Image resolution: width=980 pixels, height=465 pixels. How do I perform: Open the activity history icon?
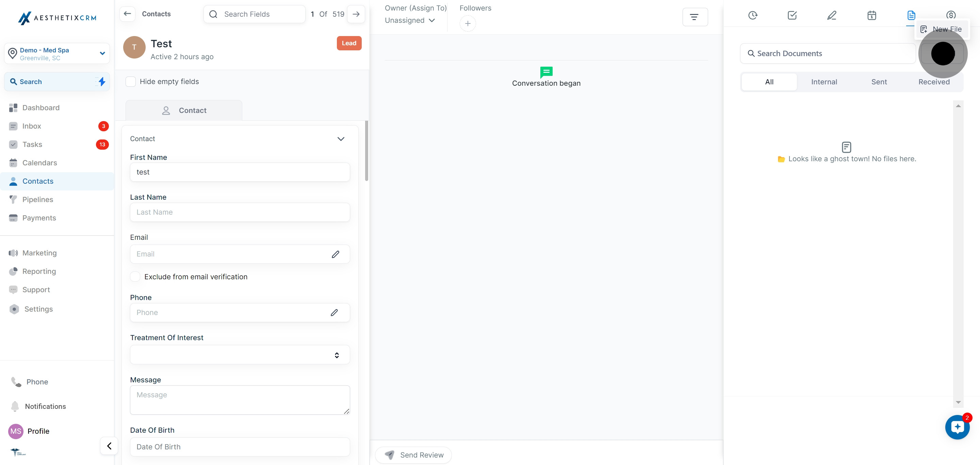pos(752,15)
